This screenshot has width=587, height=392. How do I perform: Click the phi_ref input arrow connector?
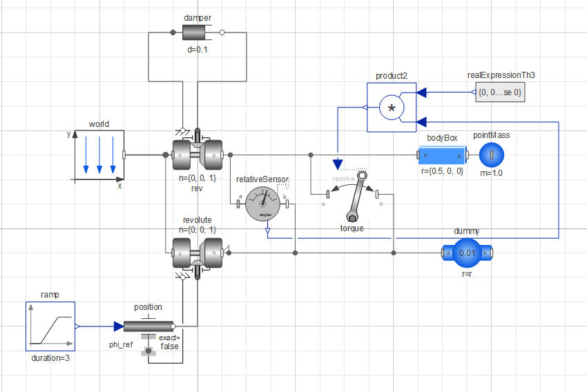coord(119,326)
